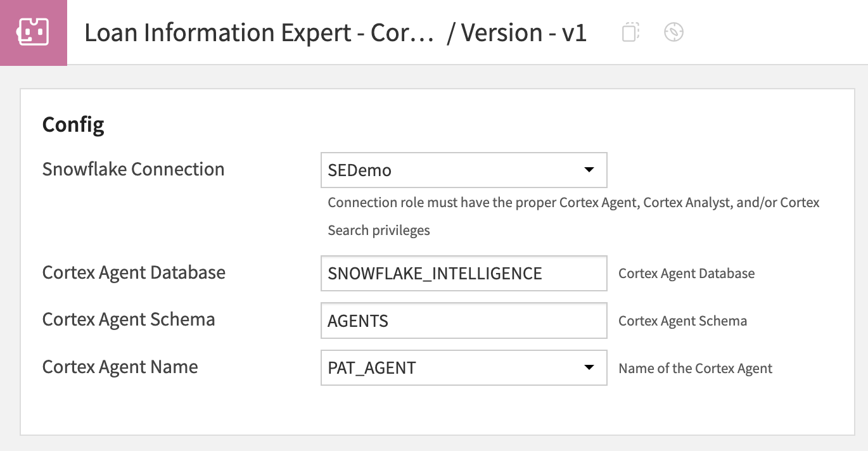Image resolution: width=868 pixels, height=451 pixels.
Task: Click the Cortex privileges helper text link
Action: point(573,202)
